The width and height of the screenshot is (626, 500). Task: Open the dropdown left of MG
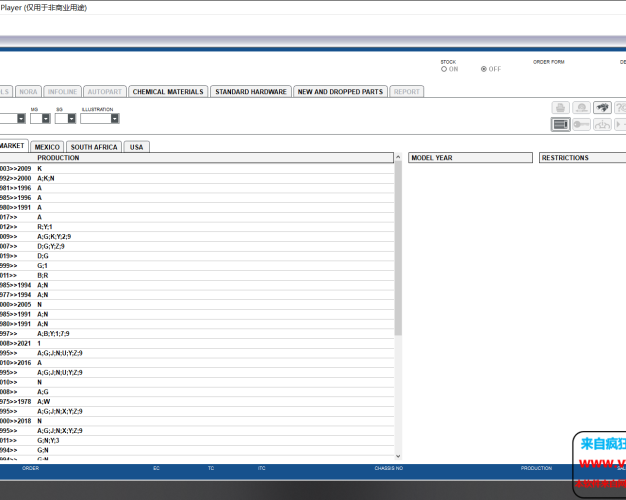point(21,119)
